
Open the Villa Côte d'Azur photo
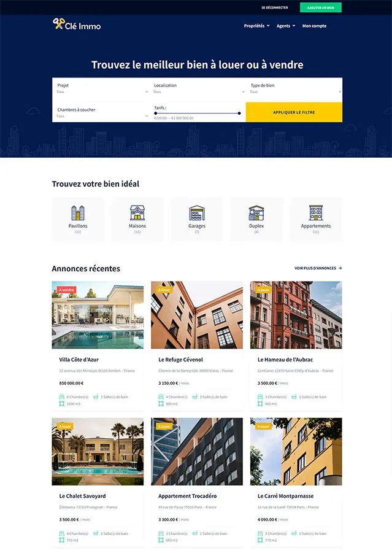[98, 315]
